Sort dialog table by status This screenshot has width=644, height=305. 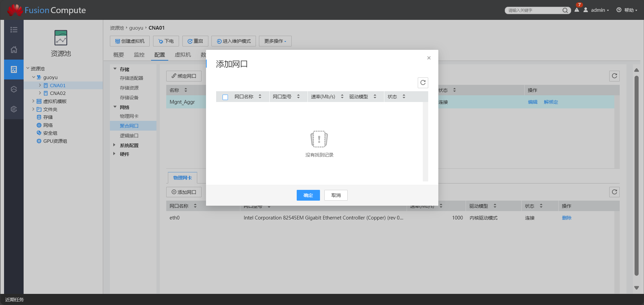tap(404, 97)
